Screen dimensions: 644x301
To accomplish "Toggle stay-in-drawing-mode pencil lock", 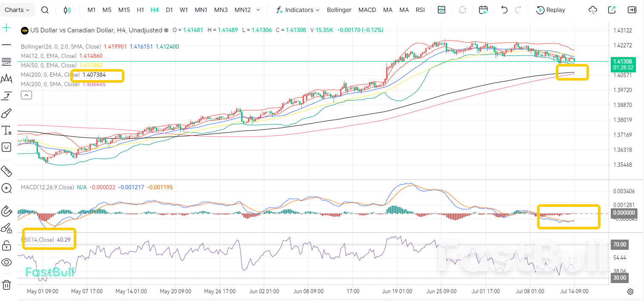I will (x=6, y=228).
